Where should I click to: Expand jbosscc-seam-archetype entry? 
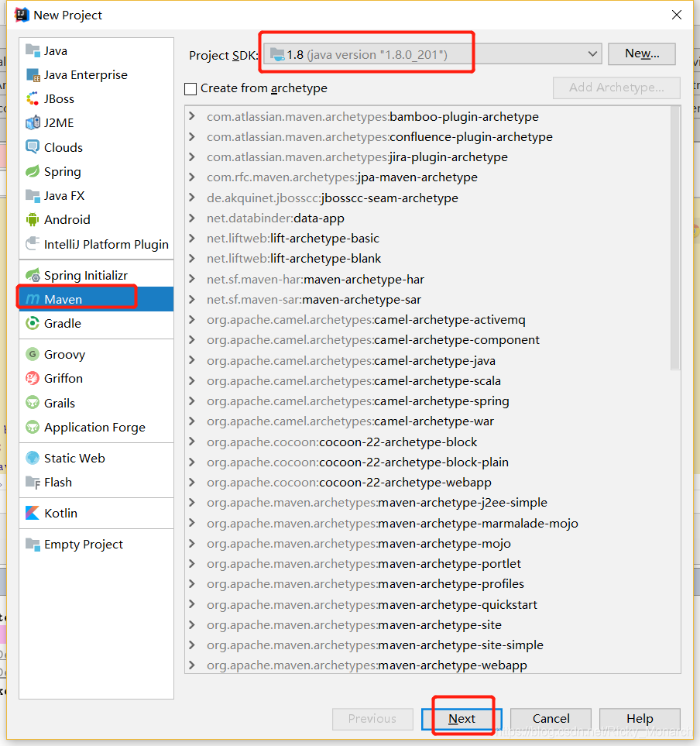pos(191,198)
